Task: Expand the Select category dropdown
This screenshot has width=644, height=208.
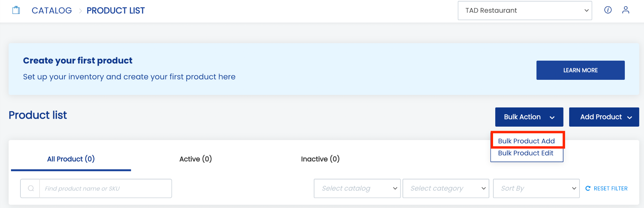Action: (x=446, y=189)
